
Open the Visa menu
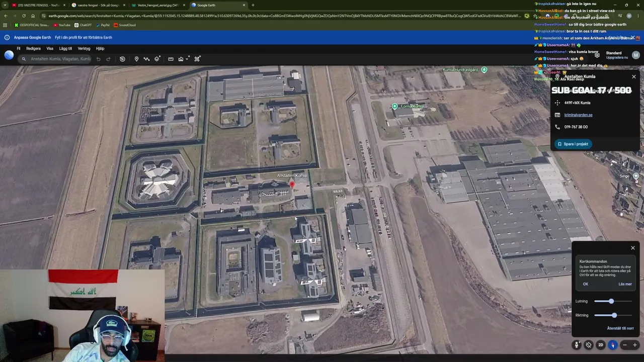coord(50,48)
